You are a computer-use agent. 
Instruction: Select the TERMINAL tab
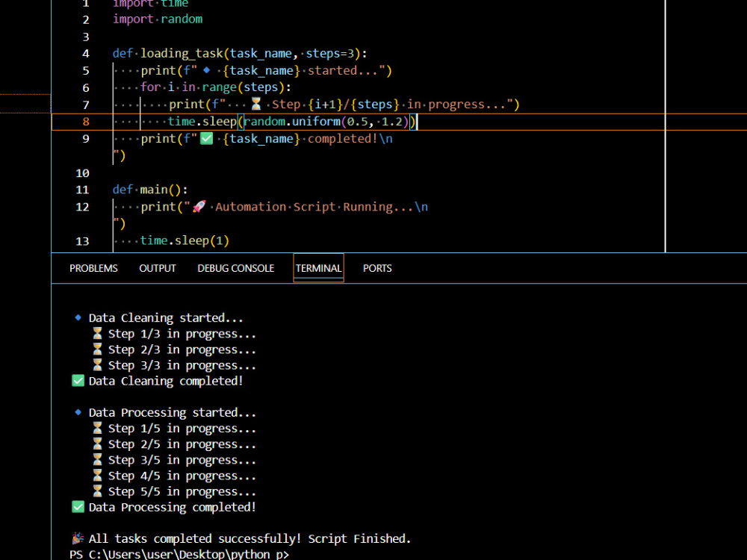point(318,268)
